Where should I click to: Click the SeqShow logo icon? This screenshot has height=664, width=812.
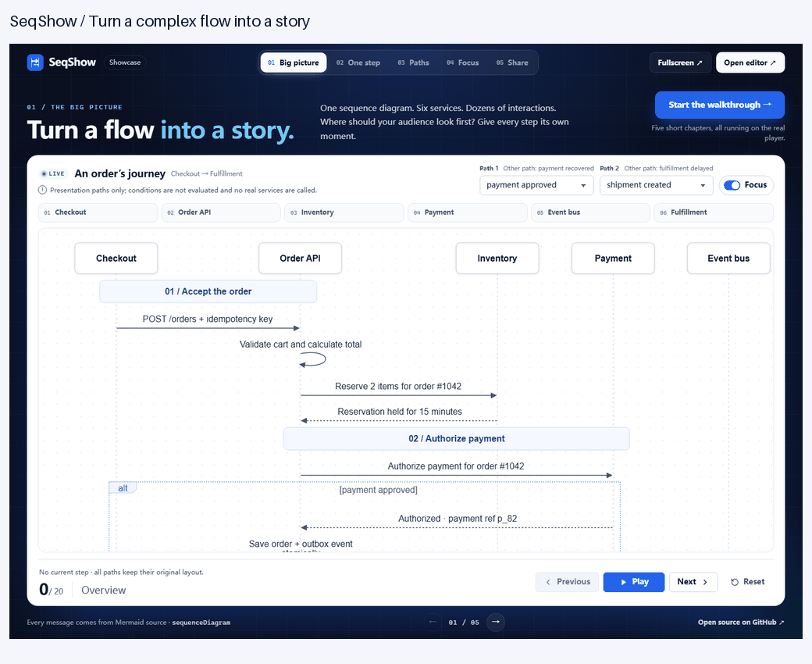tap(35, 62)
